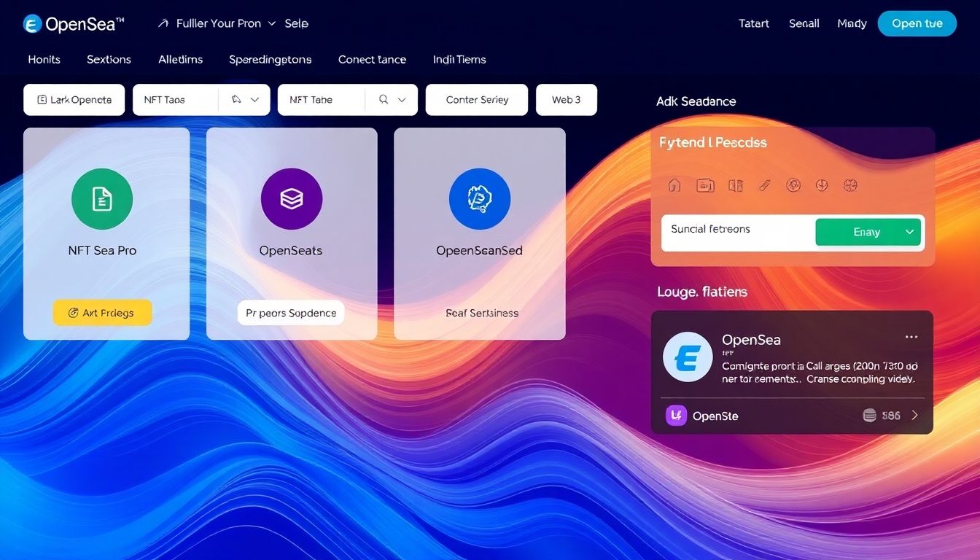
Task: Click the Art Frdegs yellow button
Action: click(x=102, y=312)
